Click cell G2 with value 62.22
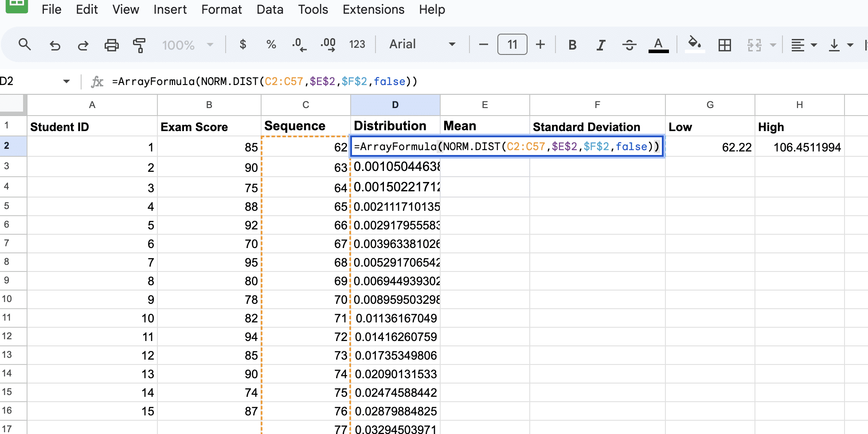Screen dimensions: 868x434 710,147
